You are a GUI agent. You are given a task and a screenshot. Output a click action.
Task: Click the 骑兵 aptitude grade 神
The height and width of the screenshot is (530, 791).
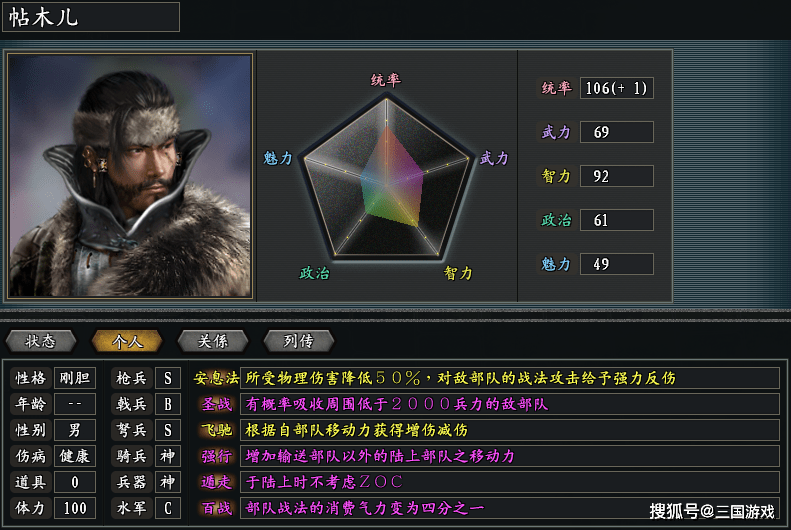(x=167, y=456)
